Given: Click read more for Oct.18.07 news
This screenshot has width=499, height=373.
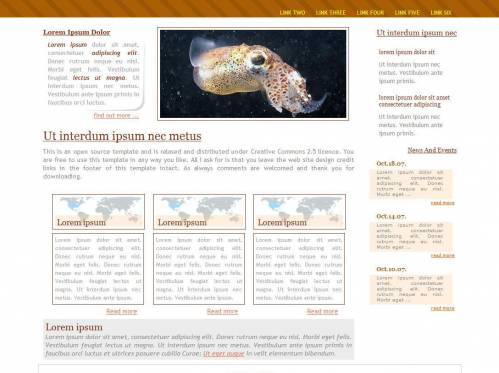Looking at the screenshot, I should [442, 203].
